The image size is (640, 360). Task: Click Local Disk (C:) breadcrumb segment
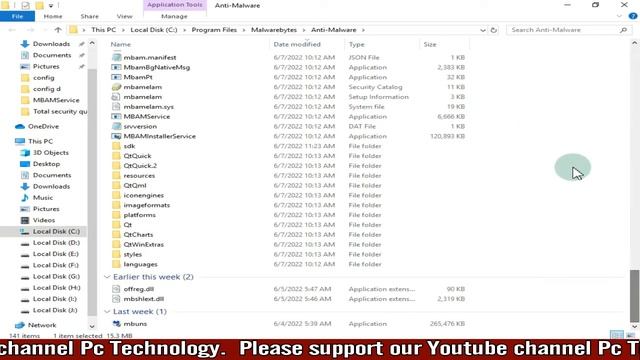click(x=154, y=30)
